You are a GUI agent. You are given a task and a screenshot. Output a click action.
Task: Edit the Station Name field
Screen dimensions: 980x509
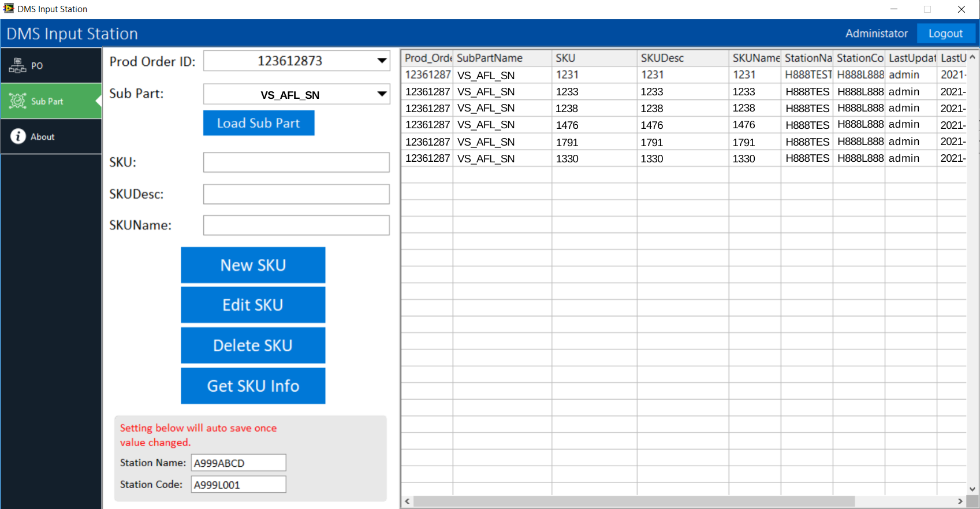coord(239,463)
